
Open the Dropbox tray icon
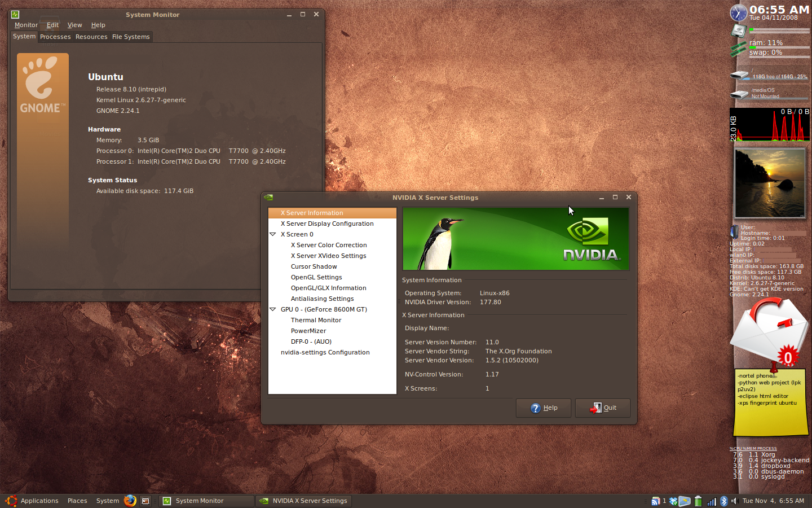[673, 501]
